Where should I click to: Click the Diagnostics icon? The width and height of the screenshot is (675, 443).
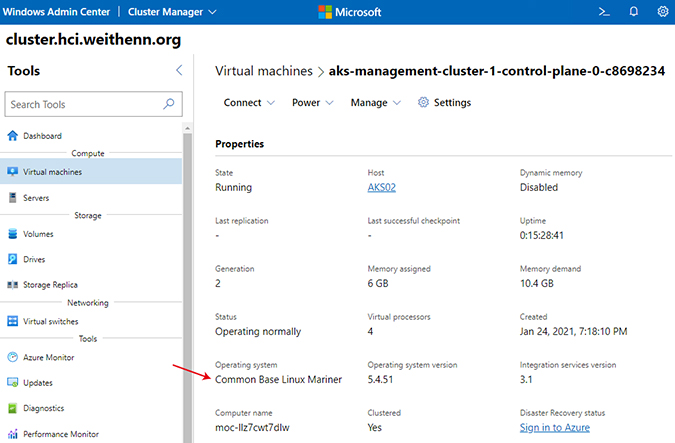[12, 408]
